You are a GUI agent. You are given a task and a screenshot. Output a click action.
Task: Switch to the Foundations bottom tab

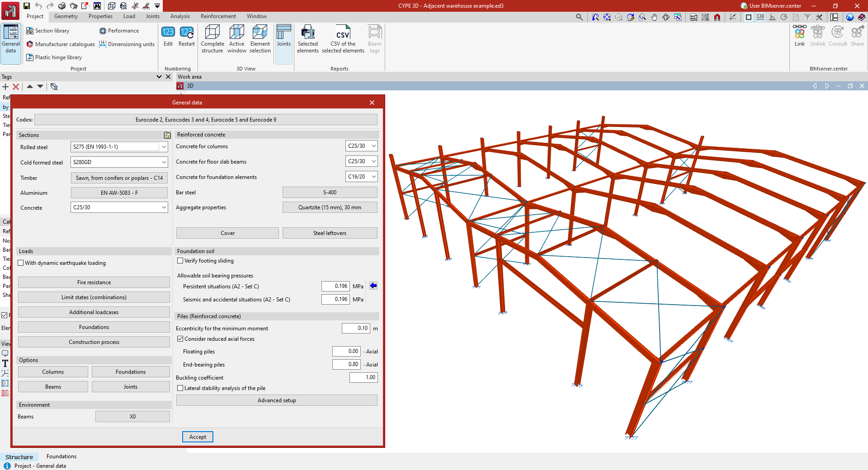[x=61, y=456]
